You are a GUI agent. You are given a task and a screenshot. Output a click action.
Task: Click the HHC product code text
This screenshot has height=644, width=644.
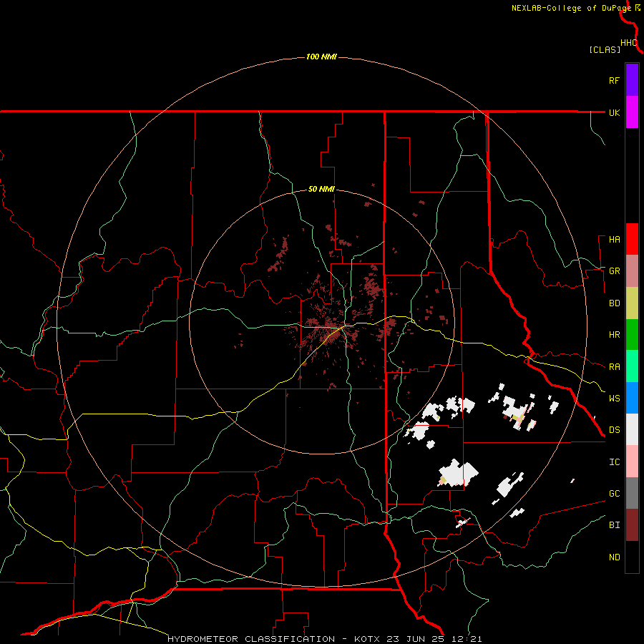click(x=628, y=43)
